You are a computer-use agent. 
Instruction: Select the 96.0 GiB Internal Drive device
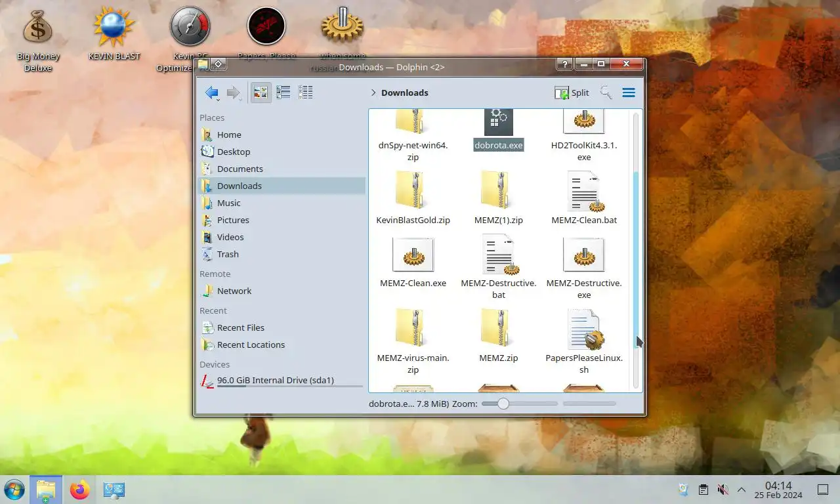pos(282,381)
